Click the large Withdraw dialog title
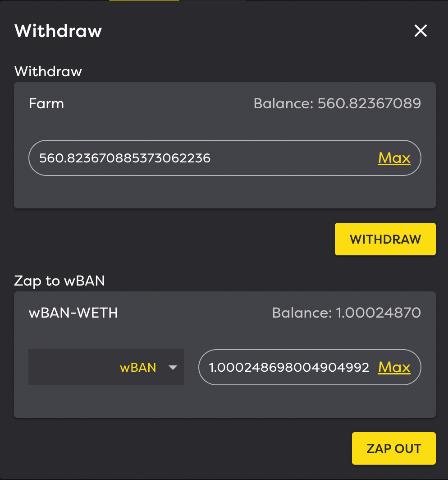448x480 pixels. [58, 31]
